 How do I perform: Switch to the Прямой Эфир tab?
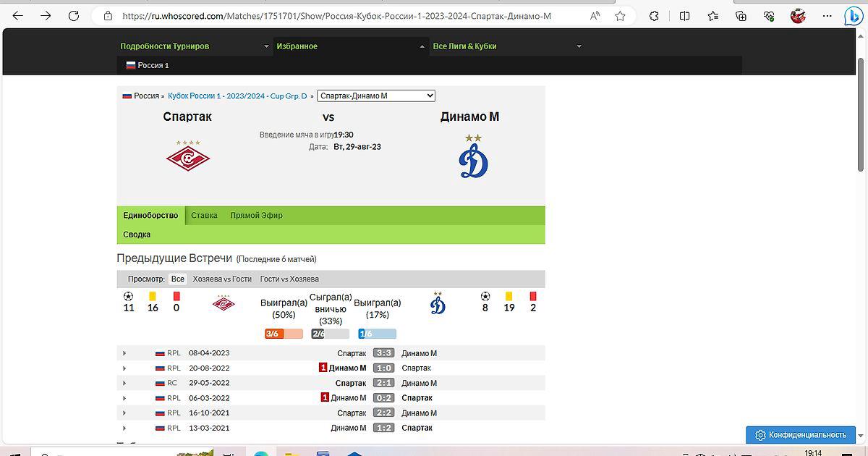click(256, 216)
